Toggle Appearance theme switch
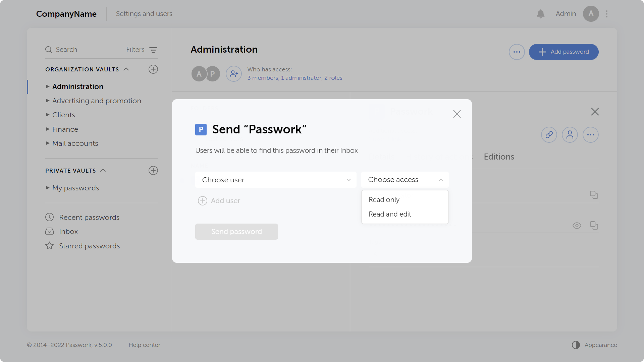Image resolution: width=644 pixels, height=362 pixels. pos(576,345)
